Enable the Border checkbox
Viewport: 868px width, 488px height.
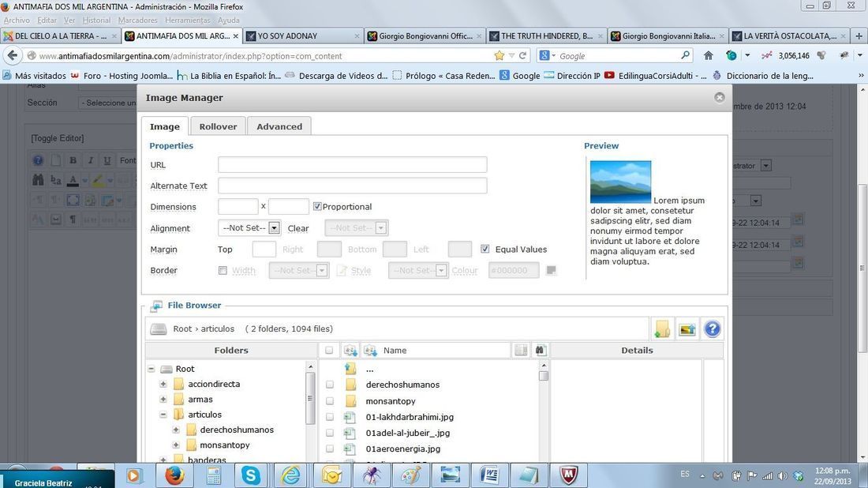coord(223,270)
